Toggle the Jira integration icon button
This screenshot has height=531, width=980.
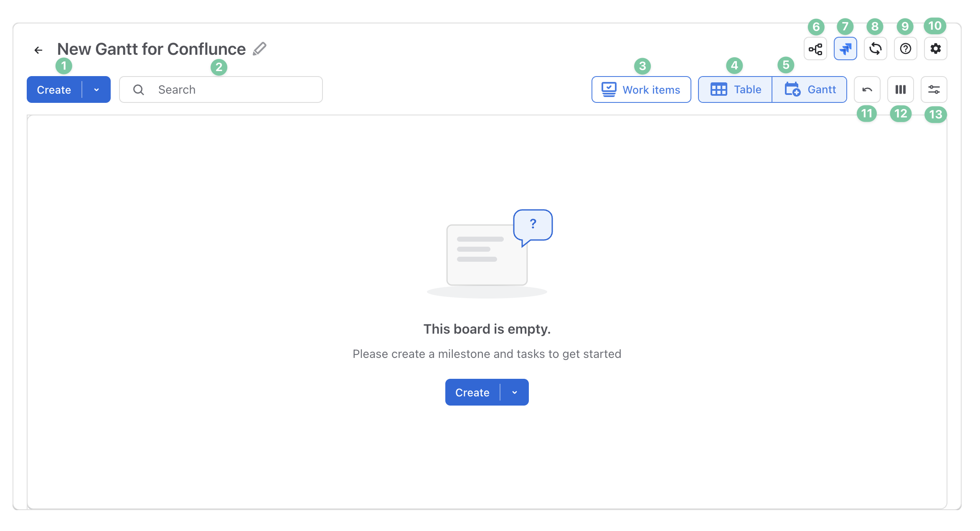click(845, 49)
